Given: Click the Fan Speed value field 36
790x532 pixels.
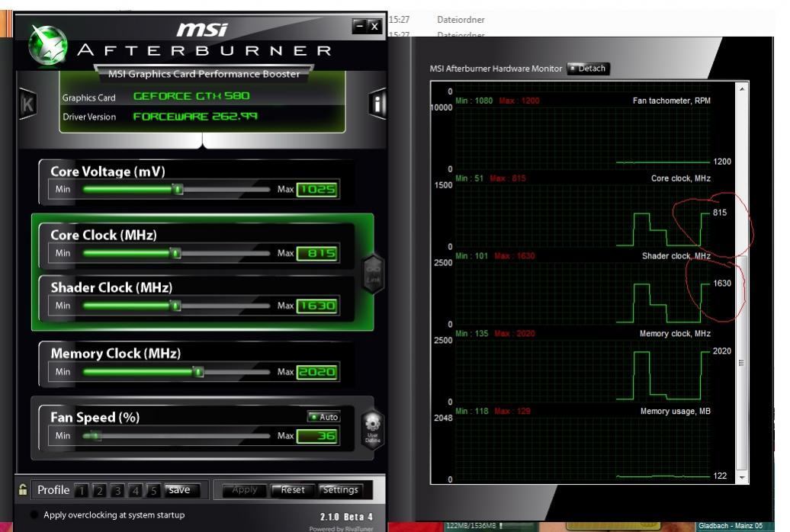Looking at the screenshot, I should click(x=317, y=436).
